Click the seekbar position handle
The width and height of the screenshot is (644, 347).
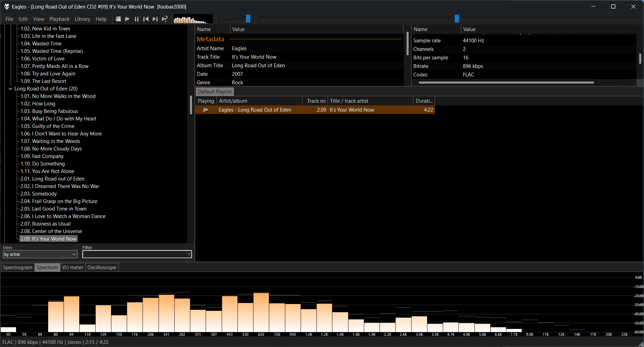pyautogui.click(x=457, y=19)
